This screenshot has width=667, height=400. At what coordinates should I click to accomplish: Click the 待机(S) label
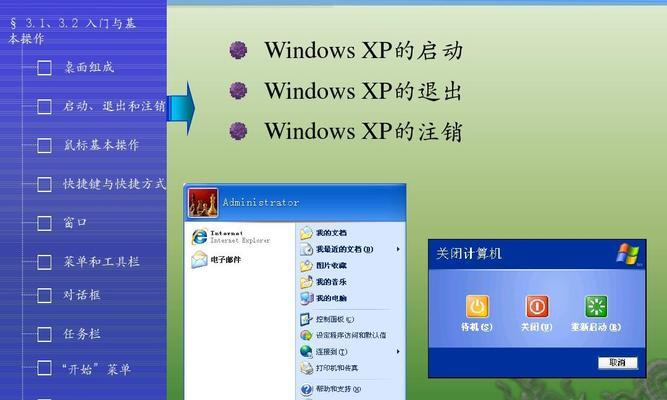[477, 327]
